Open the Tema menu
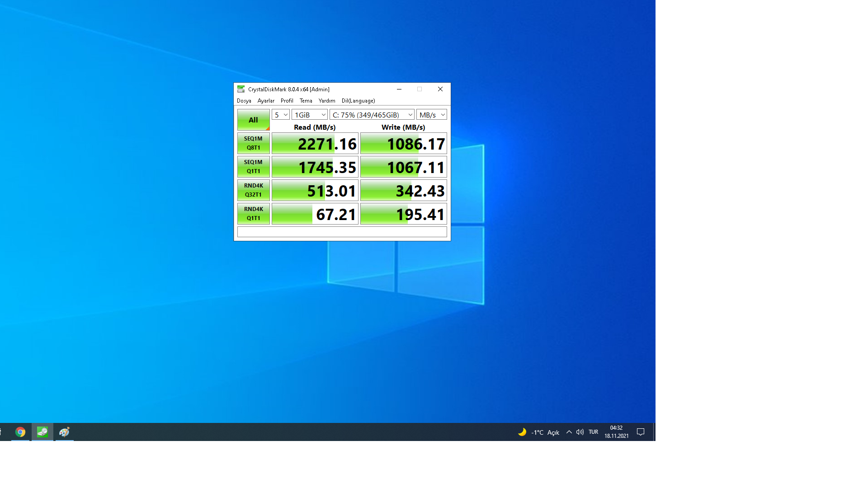868x488 pixels. point(306,101)
